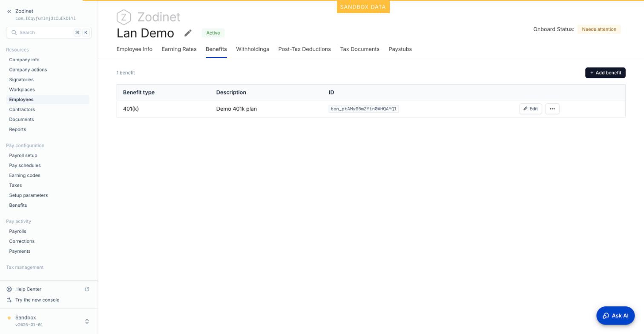Open the Reports page
644x334 pixels.
click(17, 130)
